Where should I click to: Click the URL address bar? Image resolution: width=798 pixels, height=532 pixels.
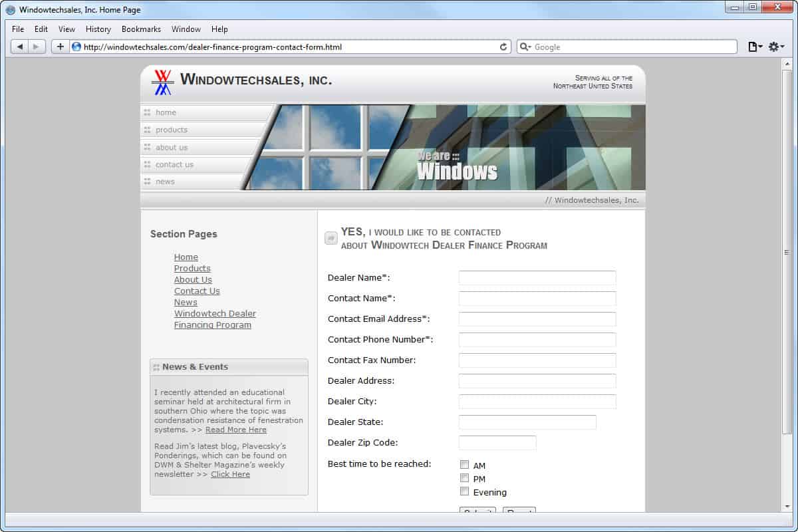[290, 47]
